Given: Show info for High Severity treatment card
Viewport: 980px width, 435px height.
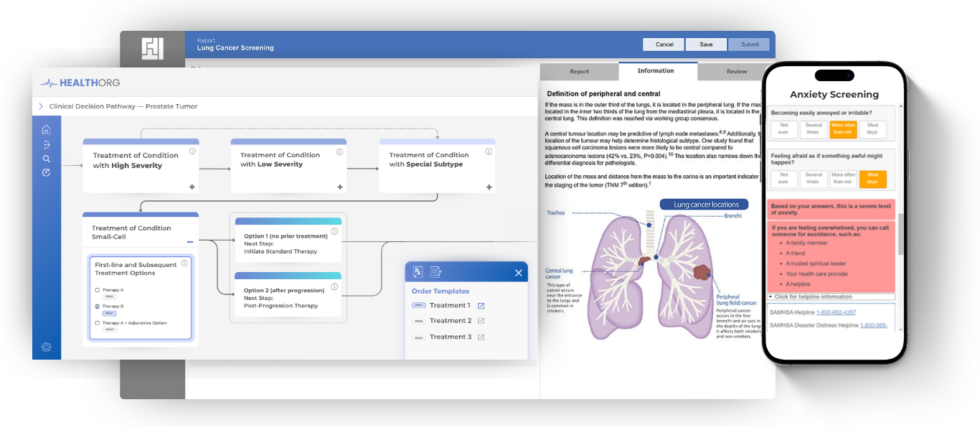Looking at the screenshot, I should (x=192, y=151).
